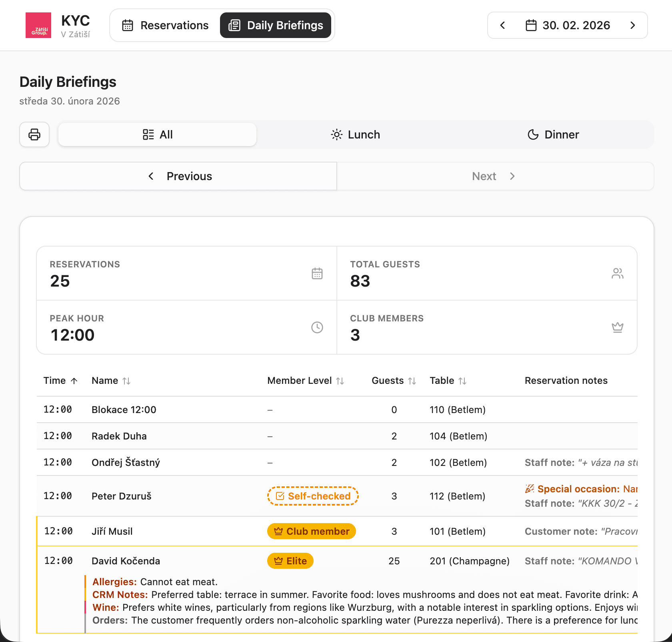Advance to the next day with the right chevron
This screenshot has width=672, height=642.
point(632,25)
